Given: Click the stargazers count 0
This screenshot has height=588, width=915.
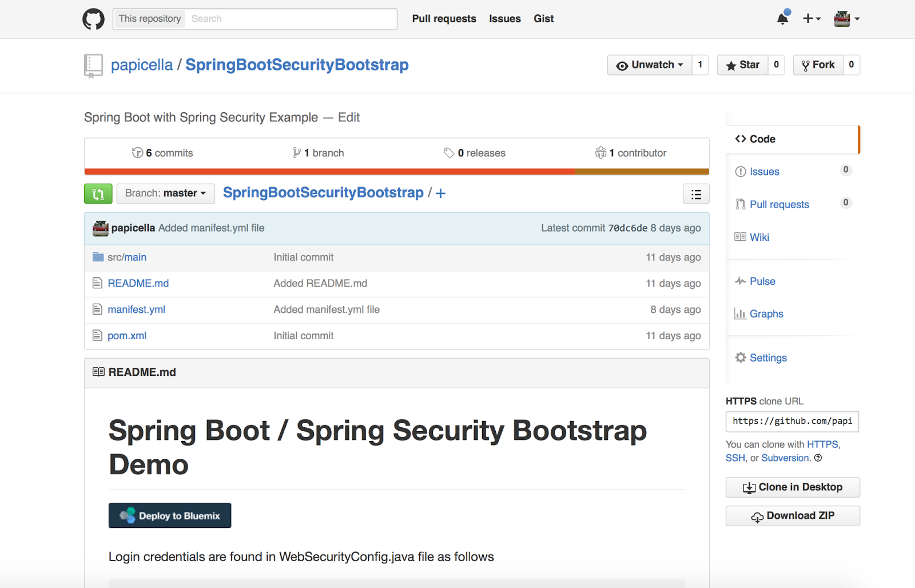Looking at the screenshot, I should (x=776, y=65).
